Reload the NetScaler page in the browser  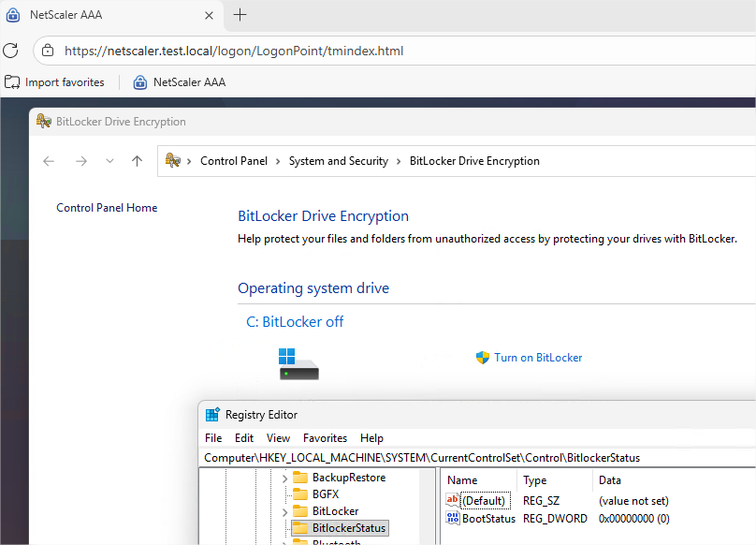[10, 51]
